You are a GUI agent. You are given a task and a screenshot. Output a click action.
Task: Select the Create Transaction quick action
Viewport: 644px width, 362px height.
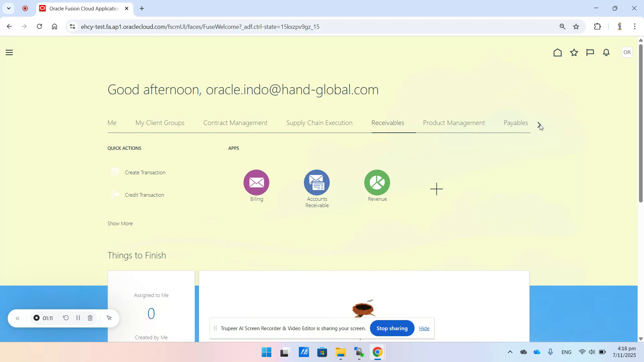click(145, 172)
